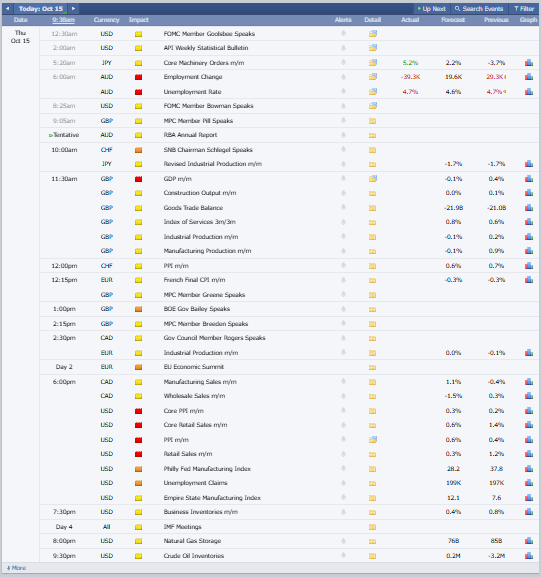This screenshot has height=577, width=541.
Task: Open graph for GDP m/m
Action: 529,179
